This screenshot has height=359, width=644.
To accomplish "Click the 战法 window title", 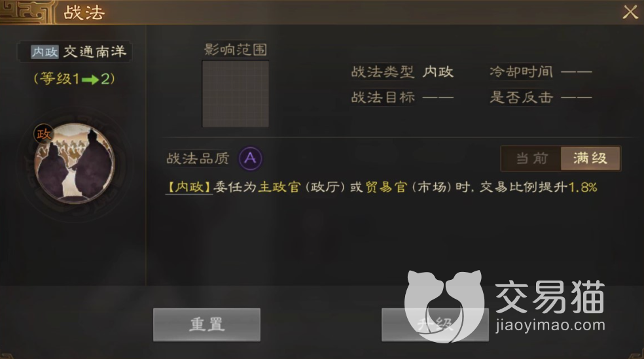I will click(84, 12).
